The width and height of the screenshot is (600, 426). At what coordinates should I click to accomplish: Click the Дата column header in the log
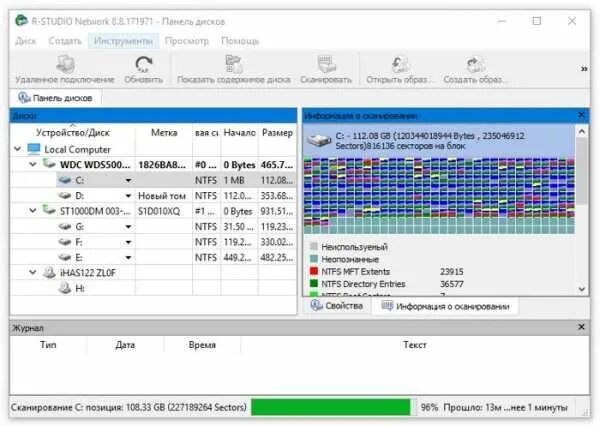tap(126, 345)
